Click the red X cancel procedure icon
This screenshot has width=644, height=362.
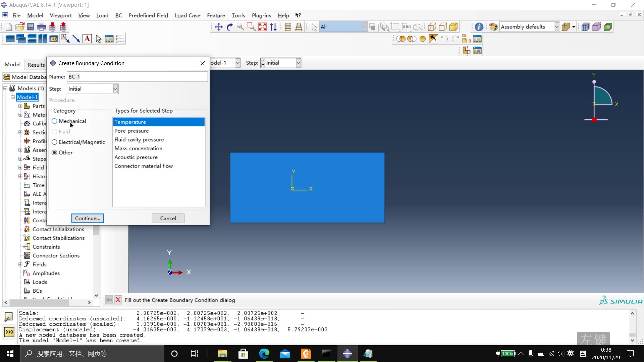[118, 300]
